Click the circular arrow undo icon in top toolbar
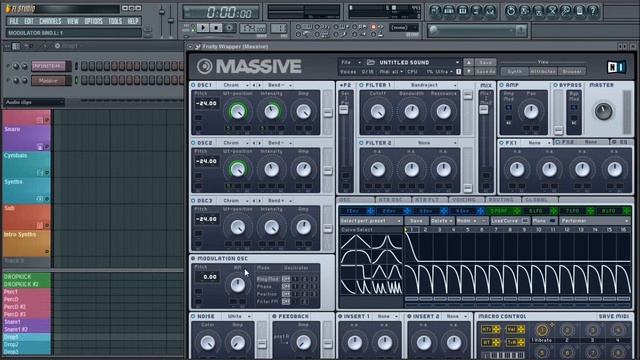This screenshot has width=640, height=360. pos(511,11)
